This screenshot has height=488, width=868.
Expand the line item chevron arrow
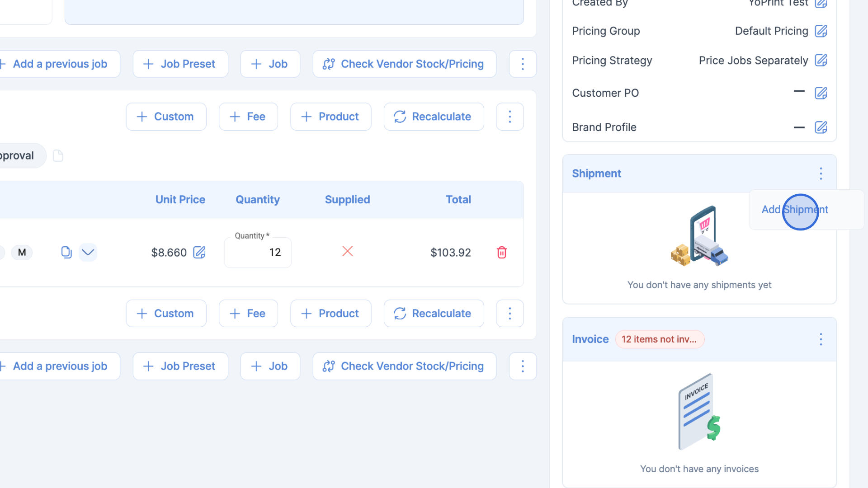88,252
